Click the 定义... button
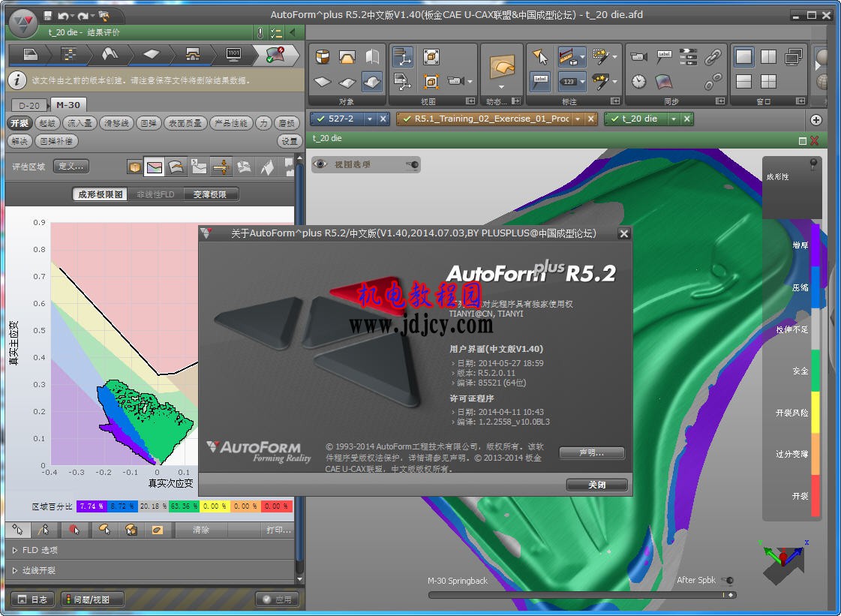The image size is (841, 616). (71, 167)
